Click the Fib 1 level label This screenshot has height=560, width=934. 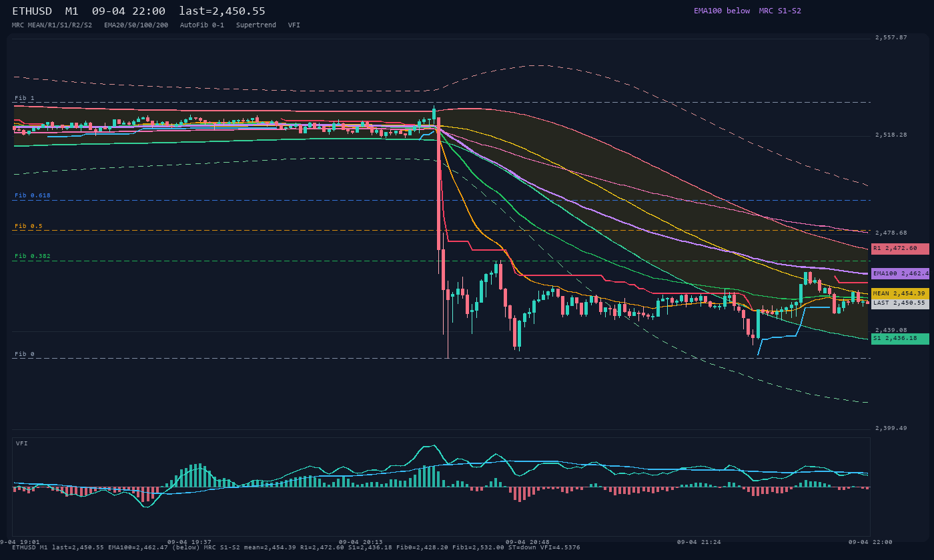click(x=25, y=99)
